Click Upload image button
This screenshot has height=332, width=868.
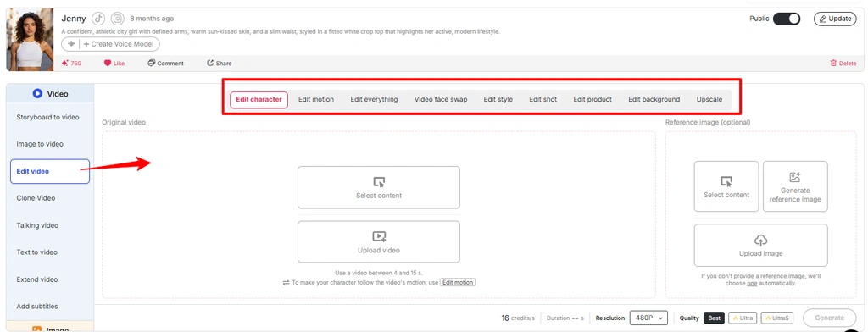point(760,245)
